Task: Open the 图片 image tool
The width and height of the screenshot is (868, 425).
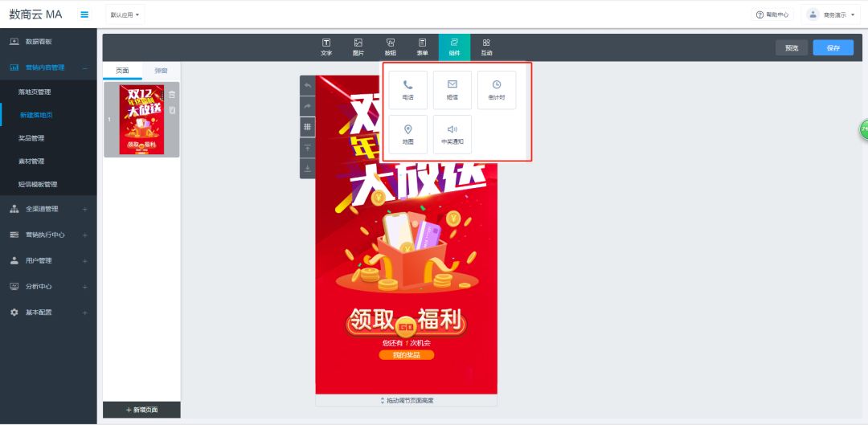Action: click(x=358, y=47)
